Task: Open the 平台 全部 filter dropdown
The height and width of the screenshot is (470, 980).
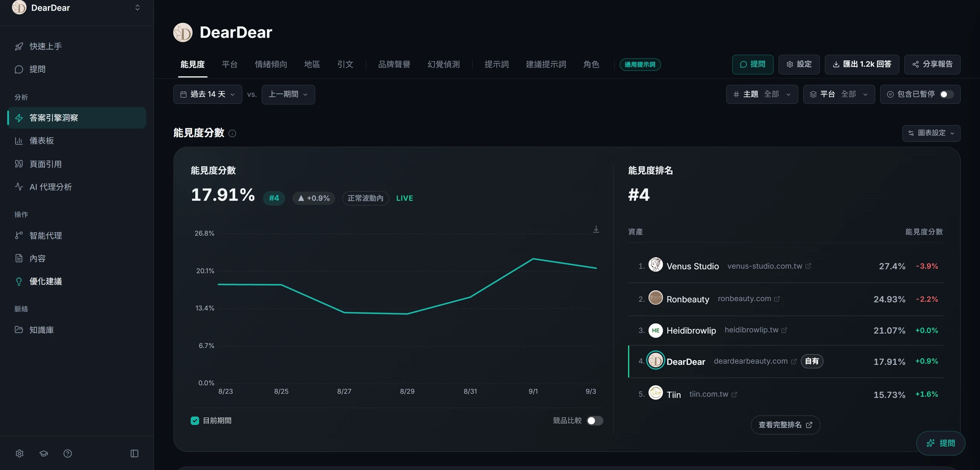Action: click(x=839, y=94)
